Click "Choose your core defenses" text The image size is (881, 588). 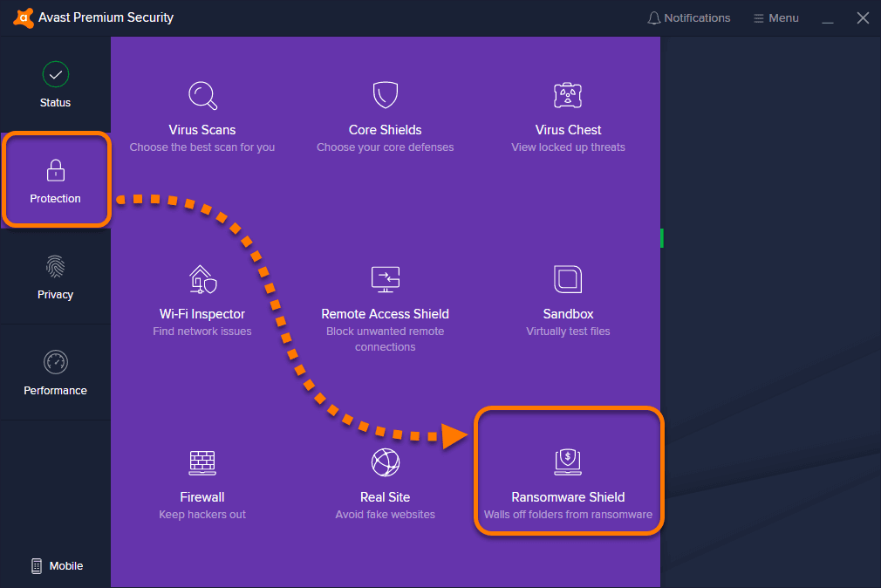pyautogui.click(x=386, y=147)
